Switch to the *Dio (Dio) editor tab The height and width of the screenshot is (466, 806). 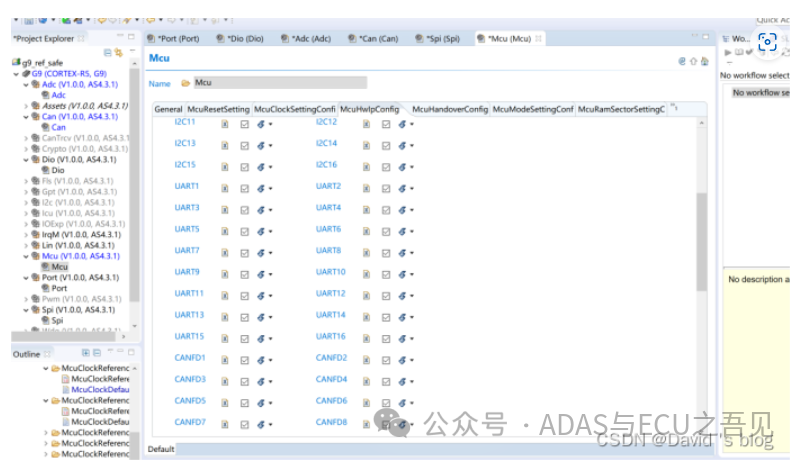point(240,39)
